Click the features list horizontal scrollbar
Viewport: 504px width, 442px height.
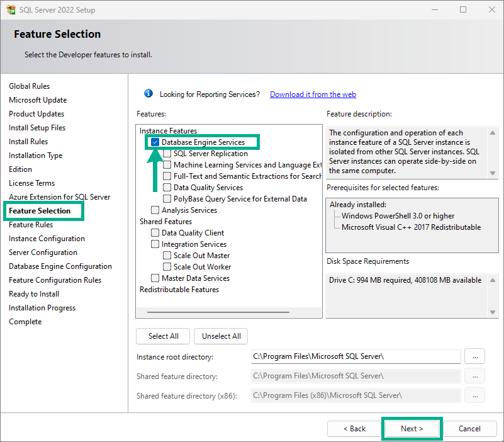point(218,312)
